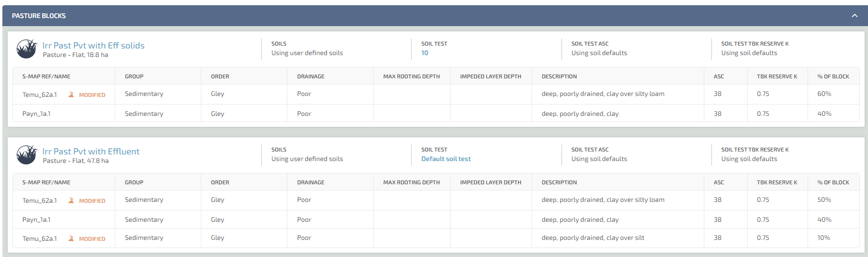The image size is (868, 257).
Task: Click modified icon on Effluent block's first Temu_62a.1
Action: 71,200
